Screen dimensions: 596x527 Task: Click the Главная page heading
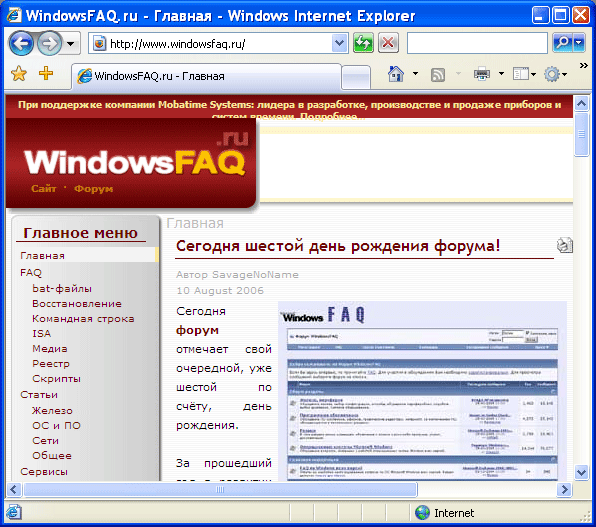click(195, 223)
